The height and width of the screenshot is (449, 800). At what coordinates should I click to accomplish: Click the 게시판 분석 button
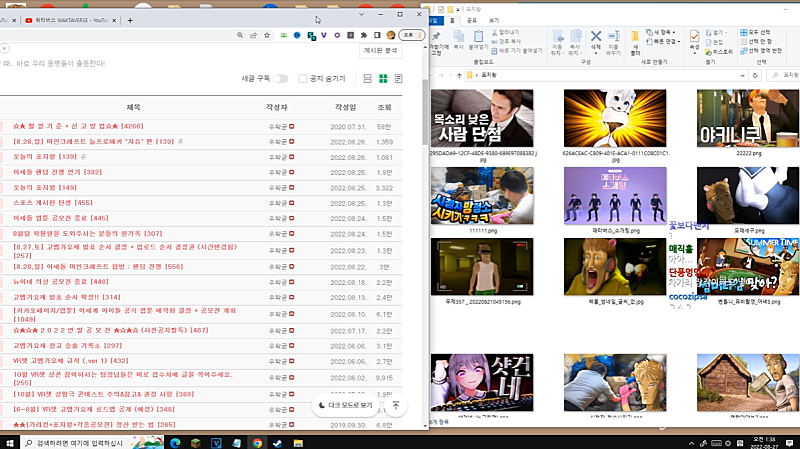(x=380, y=50)
